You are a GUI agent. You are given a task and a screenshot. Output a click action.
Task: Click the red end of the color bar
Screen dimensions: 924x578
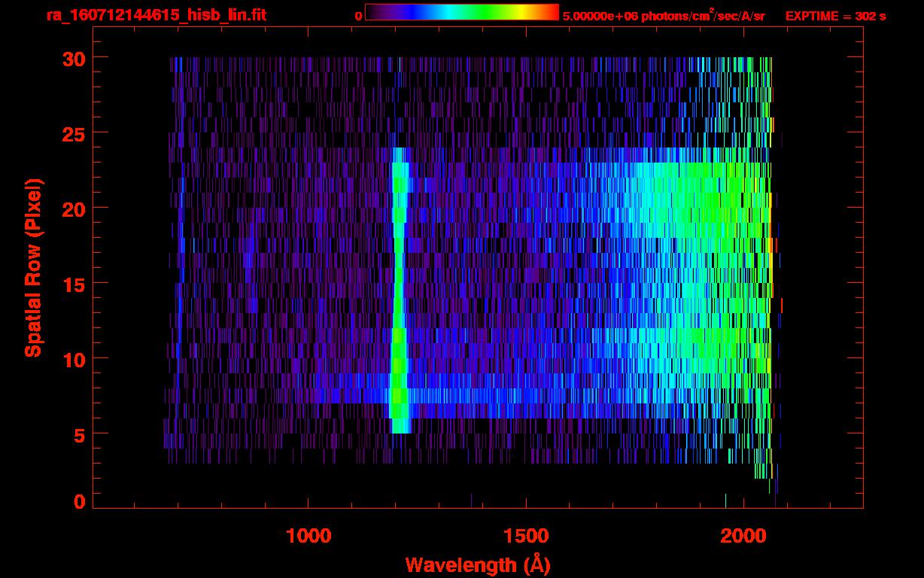coord(551,12)
